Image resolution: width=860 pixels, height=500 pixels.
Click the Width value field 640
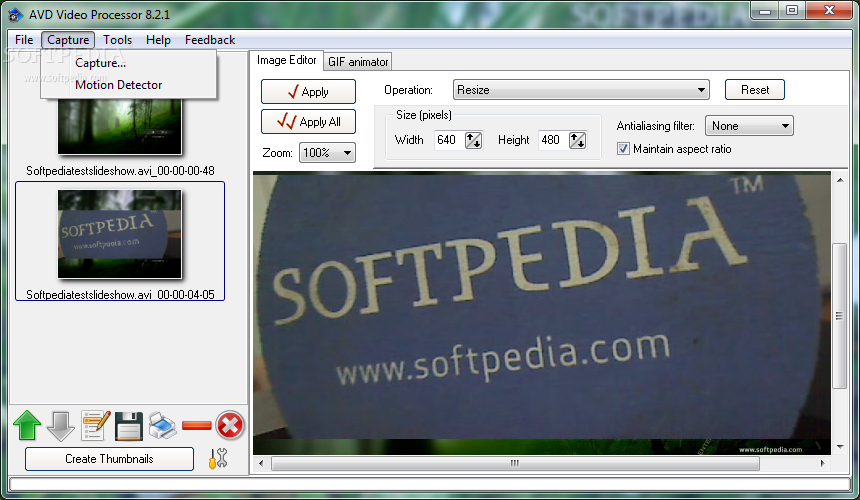tap(449, 140)
